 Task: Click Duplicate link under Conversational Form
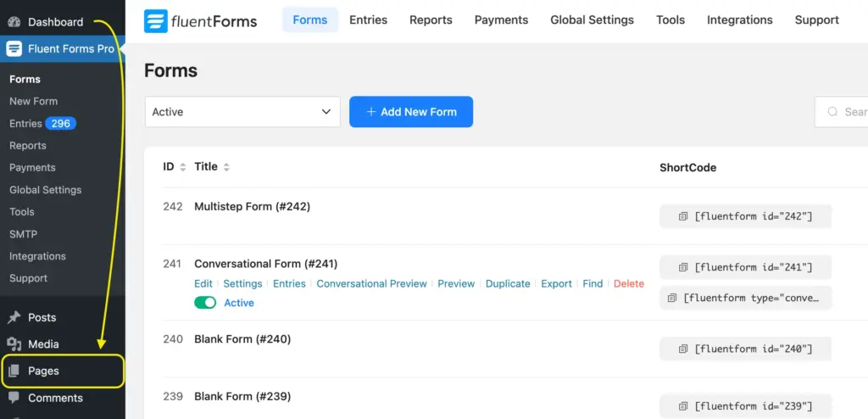[508, 283]
